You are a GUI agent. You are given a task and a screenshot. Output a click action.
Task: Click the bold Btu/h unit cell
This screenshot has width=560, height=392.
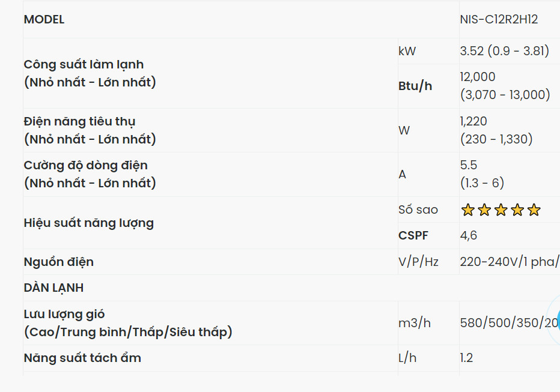pos(415,86)
